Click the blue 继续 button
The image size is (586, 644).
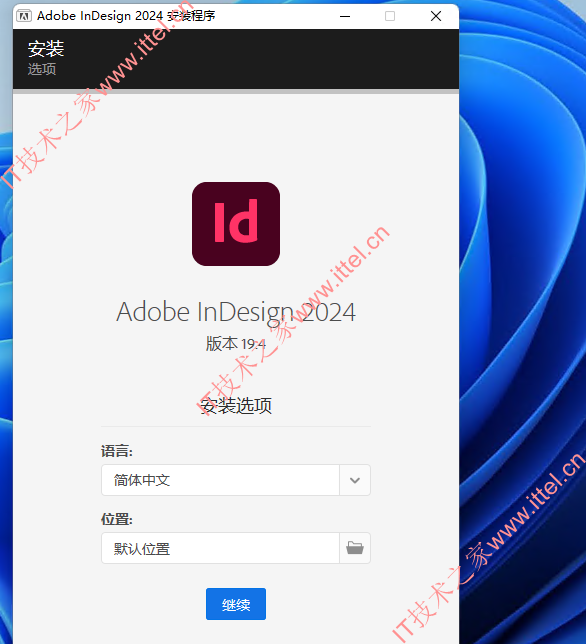pyautogui.click(x=236, y=604)
